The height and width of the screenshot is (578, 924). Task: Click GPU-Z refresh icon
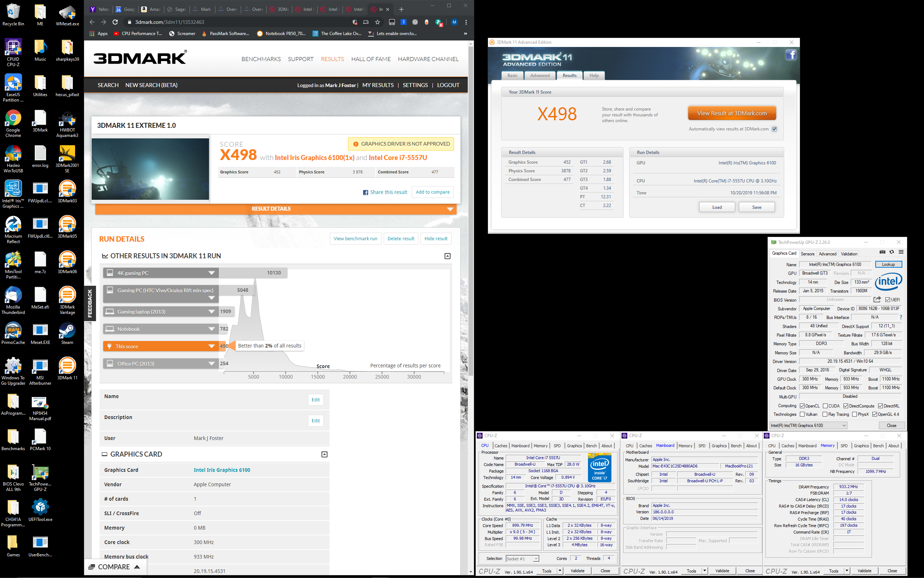click(892, 252)
